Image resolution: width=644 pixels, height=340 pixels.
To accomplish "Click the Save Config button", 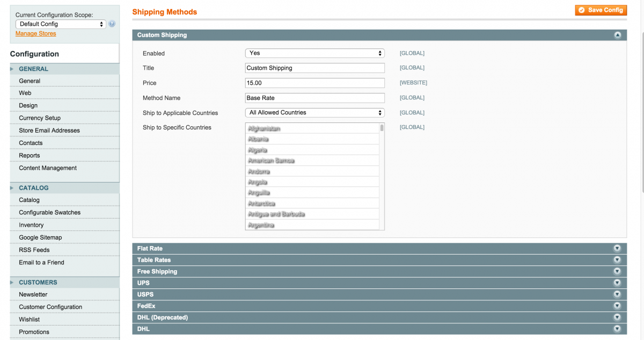I will click(x=601, y=10).
